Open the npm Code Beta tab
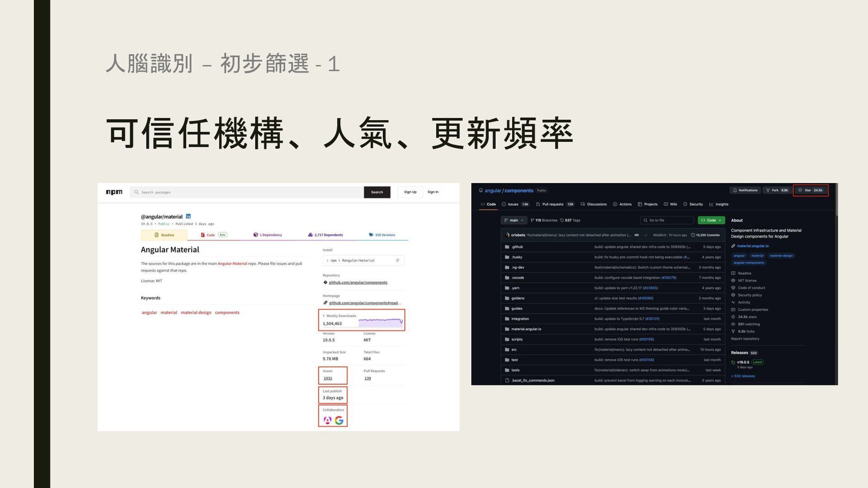 coord(214,235)
